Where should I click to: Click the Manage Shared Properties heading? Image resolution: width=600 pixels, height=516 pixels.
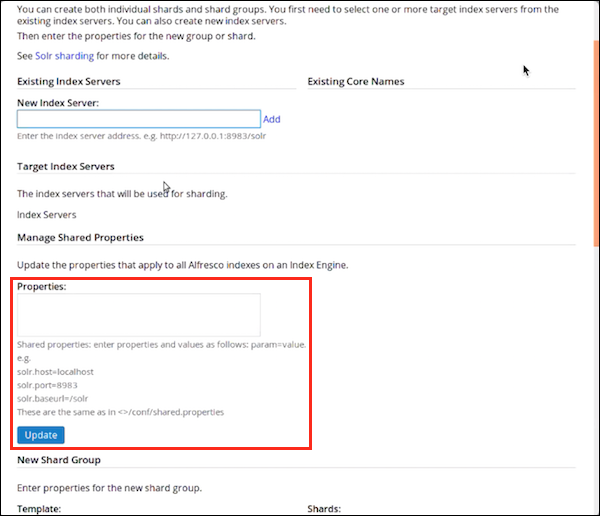81,237
